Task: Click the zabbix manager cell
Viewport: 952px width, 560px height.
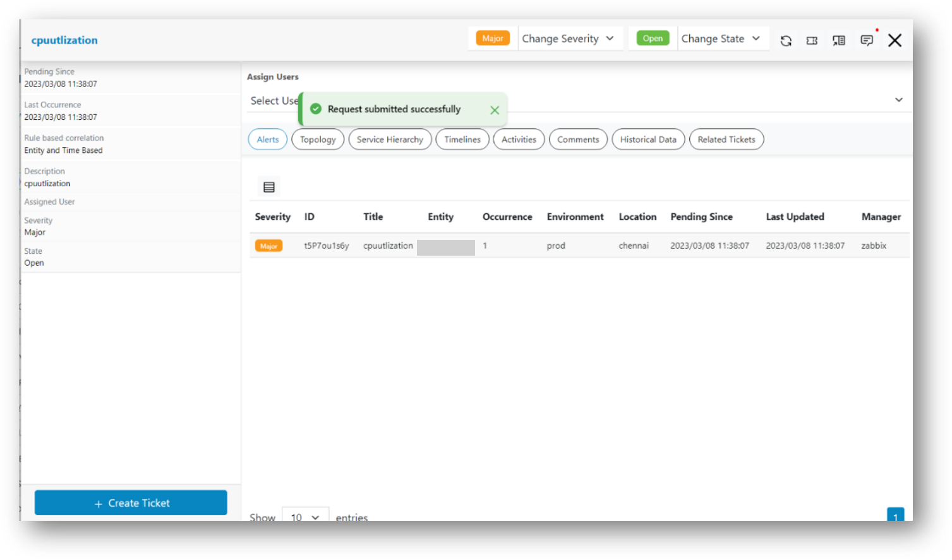Action: tap(874, 246)
